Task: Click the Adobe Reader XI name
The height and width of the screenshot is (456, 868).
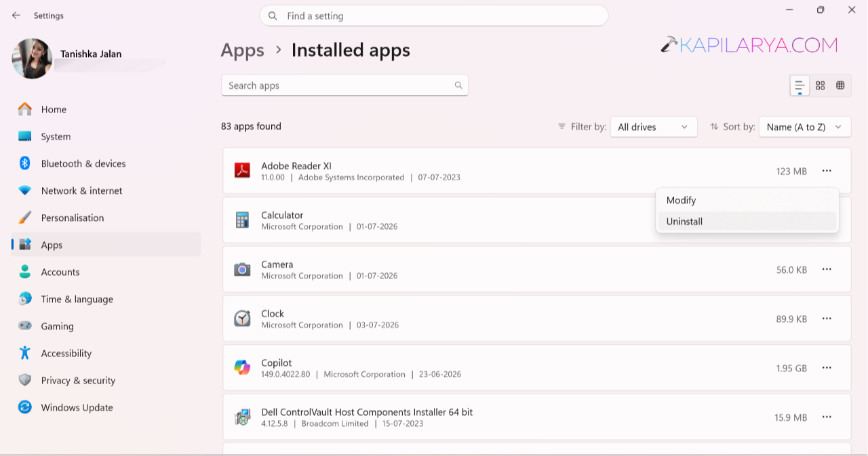Action: (296, 166)
